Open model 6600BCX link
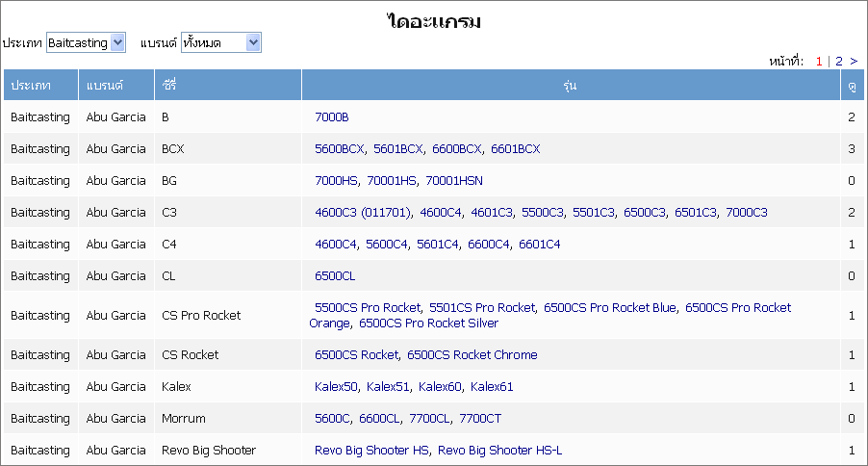This screenshot has width=868, height=466. [x=457, y=148]
